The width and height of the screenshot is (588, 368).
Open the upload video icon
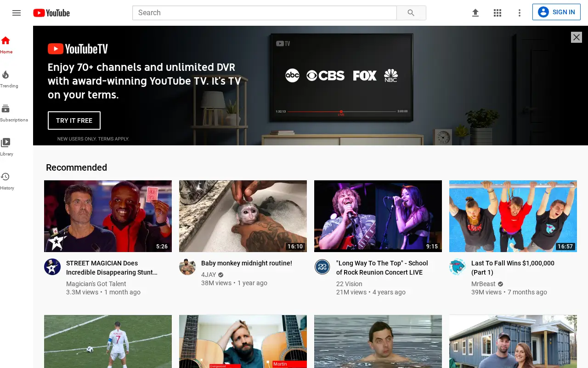(x=475, y=13)
